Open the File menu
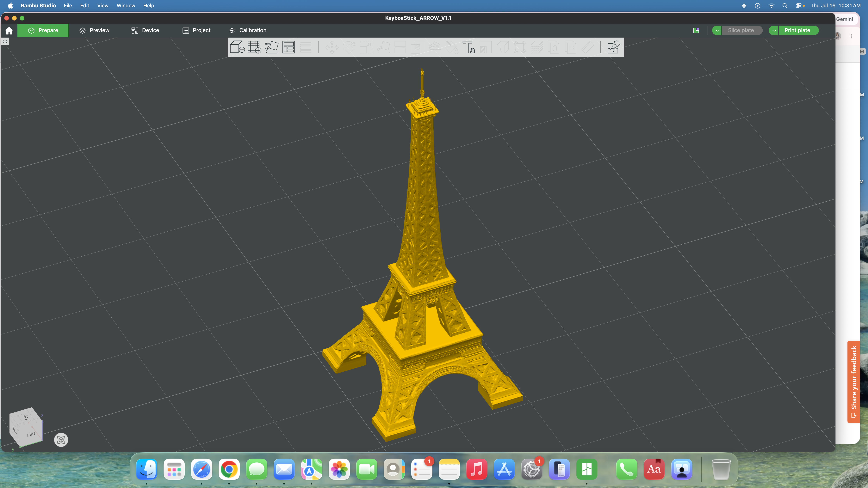The width and height of the screenshot is (868, 488). (68, 5)
